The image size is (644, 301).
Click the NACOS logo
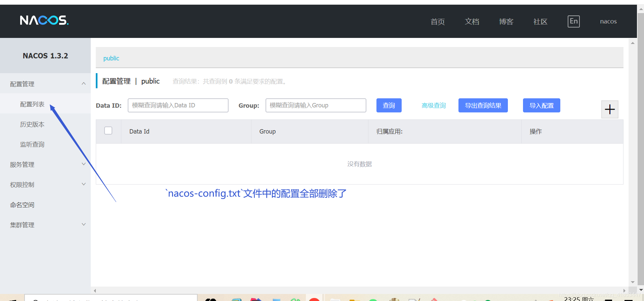pyautogui.click(x=44, y=20)
